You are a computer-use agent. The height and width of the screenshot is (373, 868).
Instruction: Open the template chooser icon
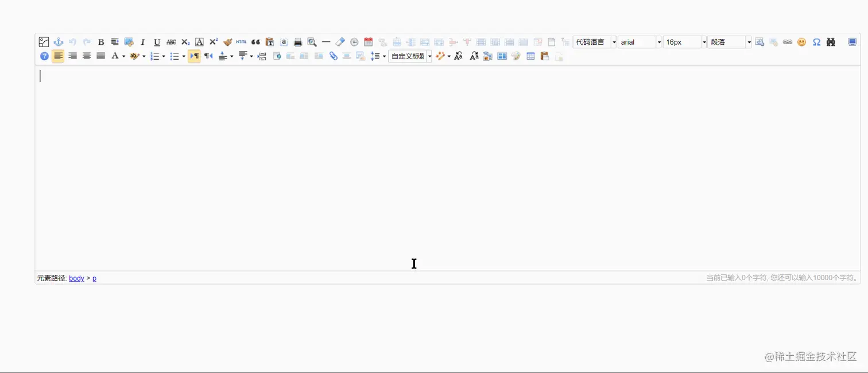(x=502, y=56)
